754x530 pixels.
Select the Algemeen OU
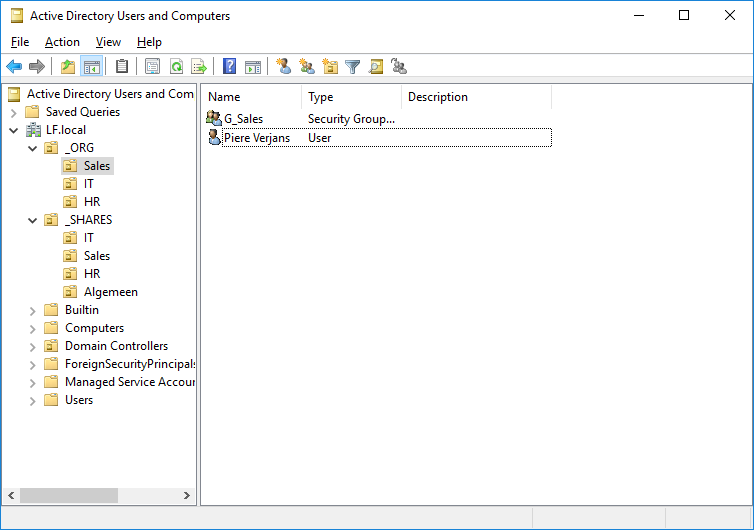tap(111, 292)
